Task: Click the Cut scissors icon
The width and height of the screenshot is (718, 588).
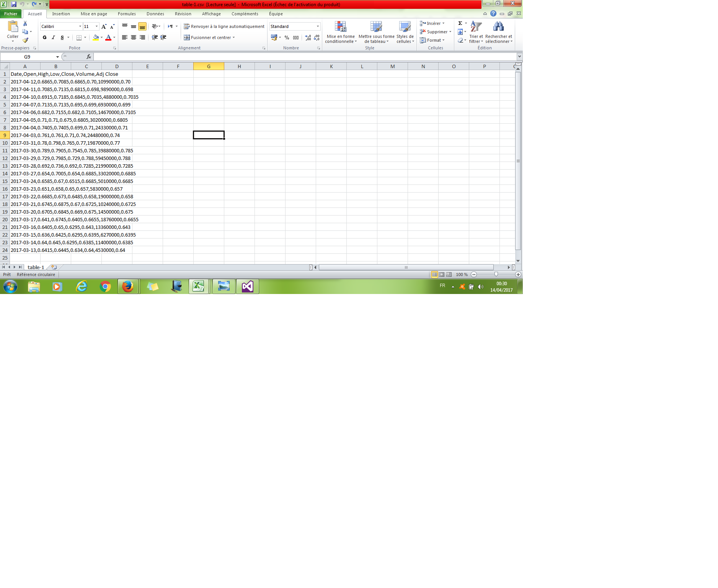Action: click(x=25, y=23)
